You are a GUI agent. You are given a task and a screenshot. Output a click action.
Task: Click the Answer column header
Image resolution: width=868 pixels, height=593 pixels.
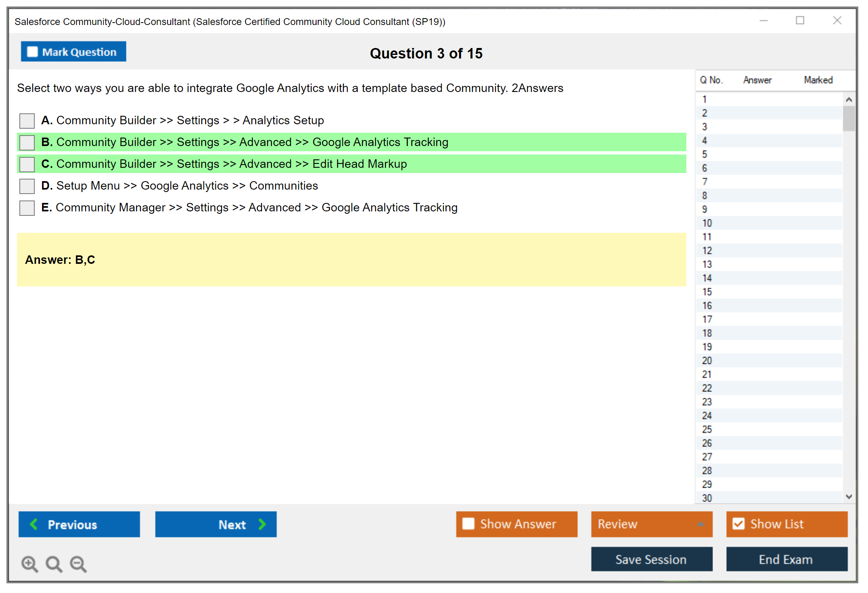point(757,80)
